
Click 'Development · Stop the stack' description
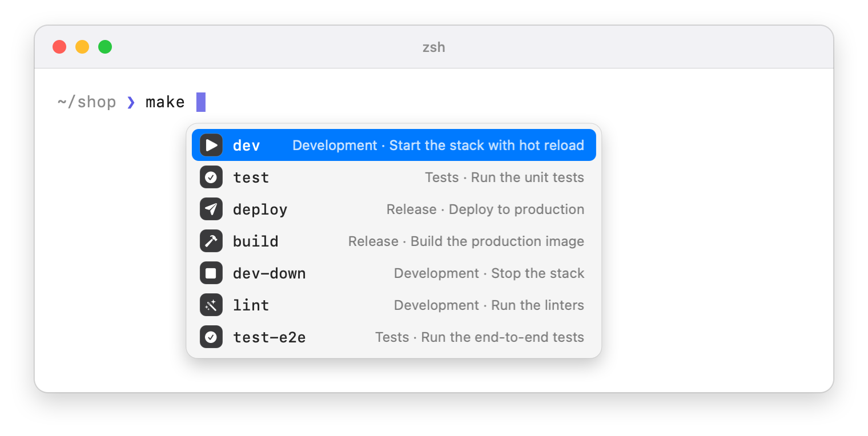489,273
